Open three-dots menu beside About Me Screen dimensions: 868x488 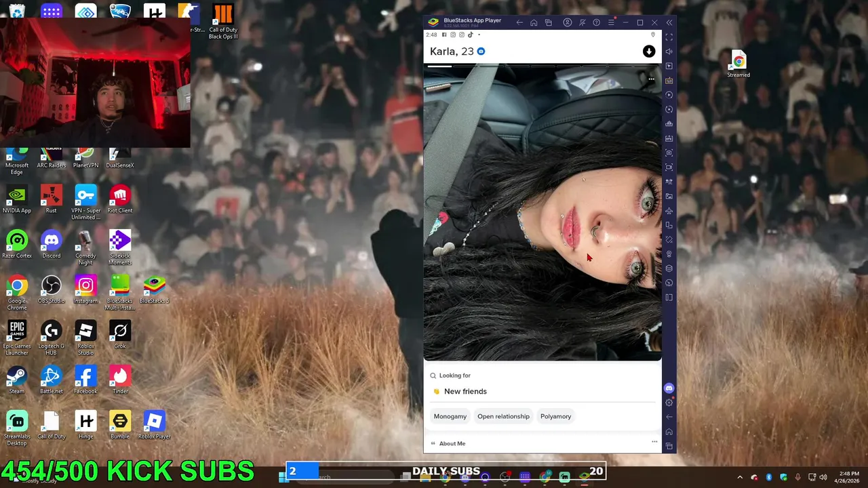654,442
